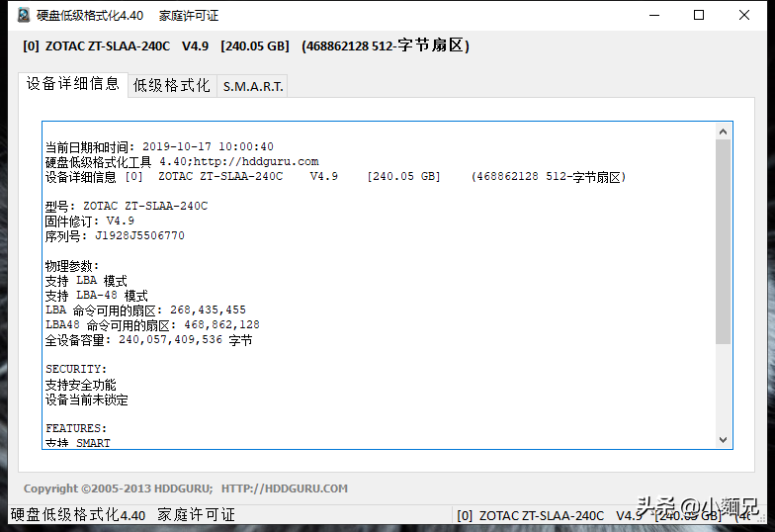Click the date line 2019-10-17 10:00:40

pyautogui.click(x=159, y=146)
